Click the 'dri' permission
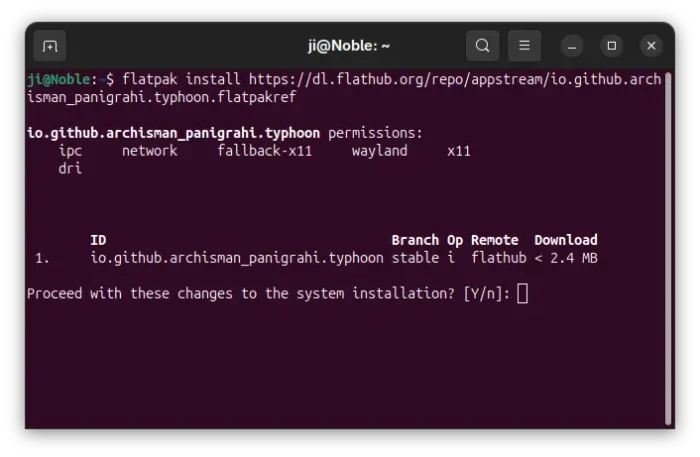The height and width of the screenshot is (457, 700). (70, 169)
